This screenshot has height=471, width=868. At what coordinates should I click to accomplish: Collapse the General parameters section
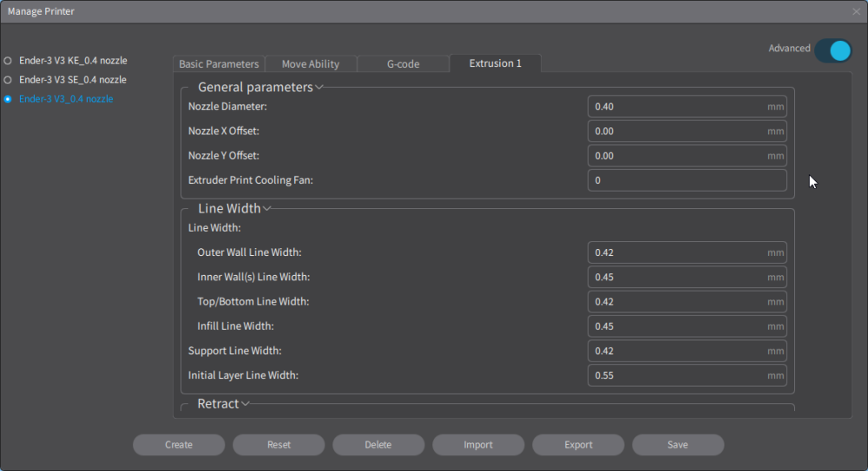(x=319, y=87)
